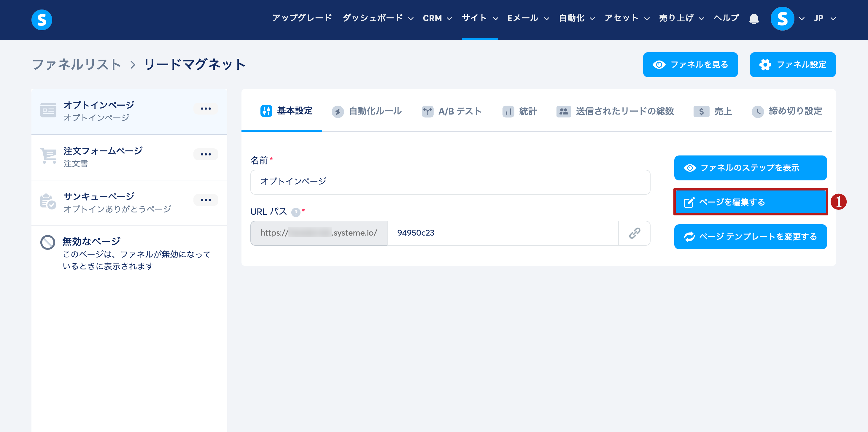Image resolution: width=868 pixels, height=432 pixels.
Task: Open three-dot menu for 注文フォームページ
Action: pyautogui.click(x=206, y=154)
